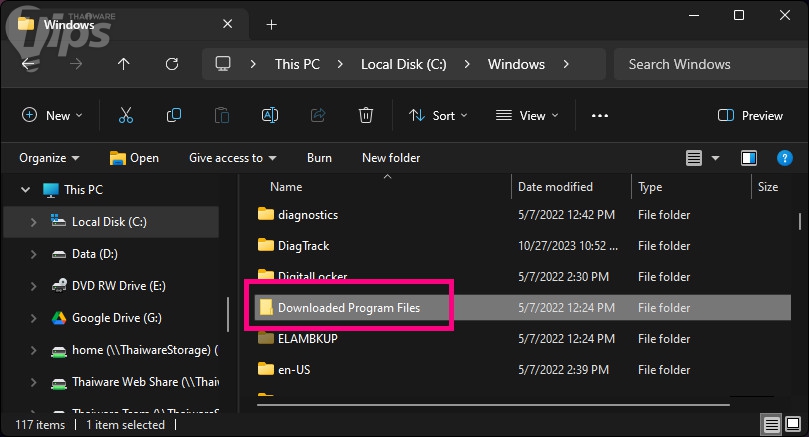Go up one directory level
Image resolution: width=809 pixels, height=437 pixels.
coord(124,64)
